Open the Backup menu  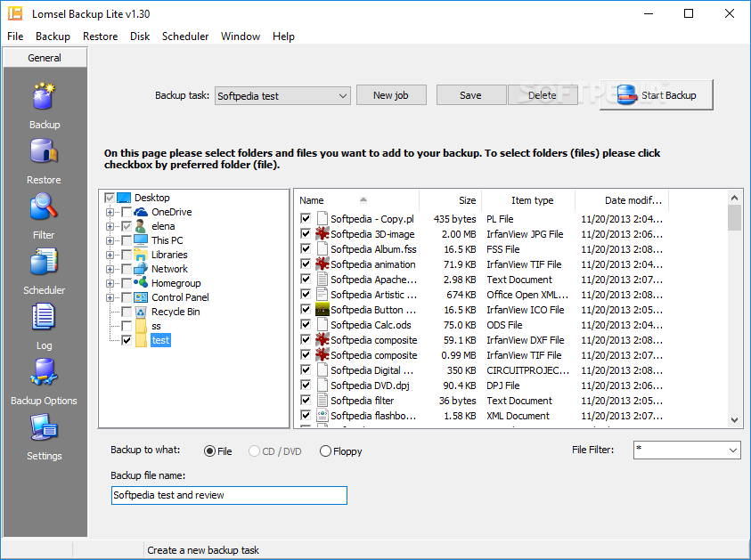click(53, 37)
